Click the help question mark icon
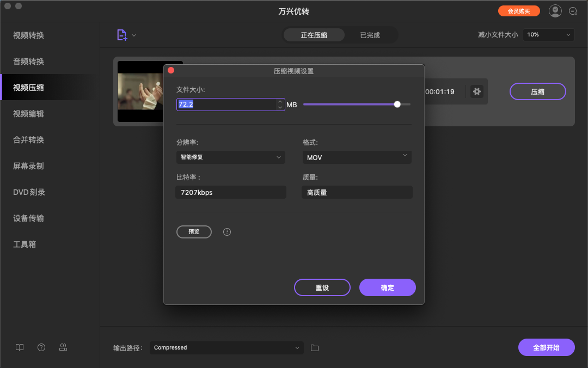This screenshot has height=368, width=588. 41,347
